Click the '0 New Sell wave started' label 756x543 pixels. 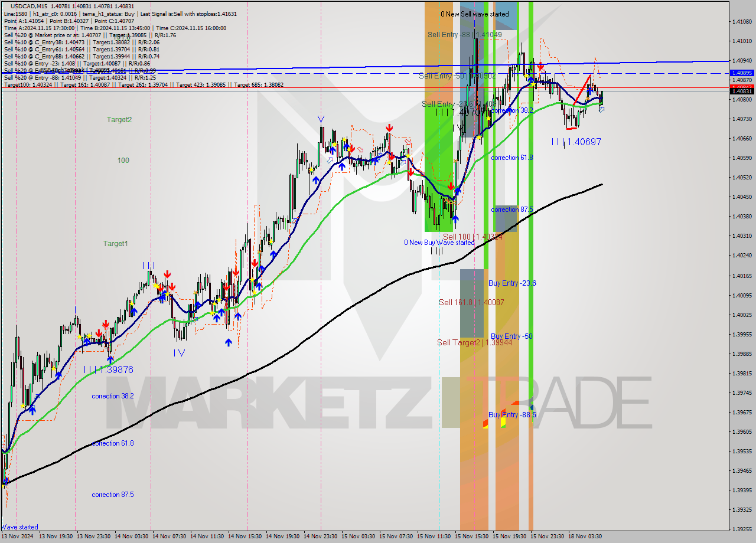point(475,14)
